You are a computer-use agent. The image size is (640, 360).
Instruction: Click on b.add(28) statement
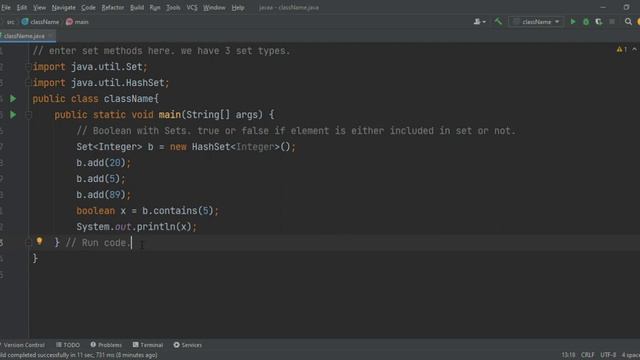coord(103,162)
